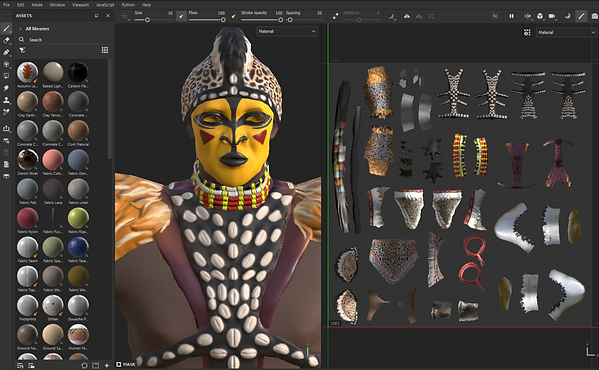Click the brush alignment icon left of Size
Screen dimensions: 599x370
point(125,16)
